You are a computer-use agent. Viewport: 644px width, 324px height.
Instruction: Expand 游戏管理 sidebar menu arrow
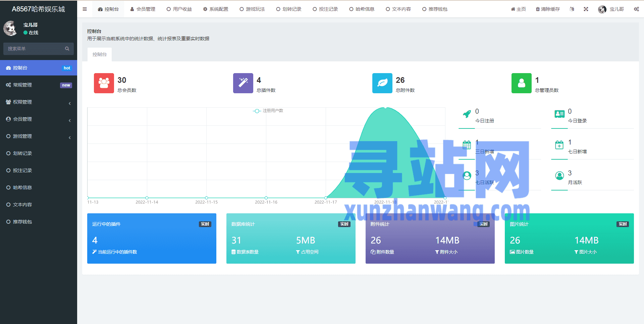point(70,138)
